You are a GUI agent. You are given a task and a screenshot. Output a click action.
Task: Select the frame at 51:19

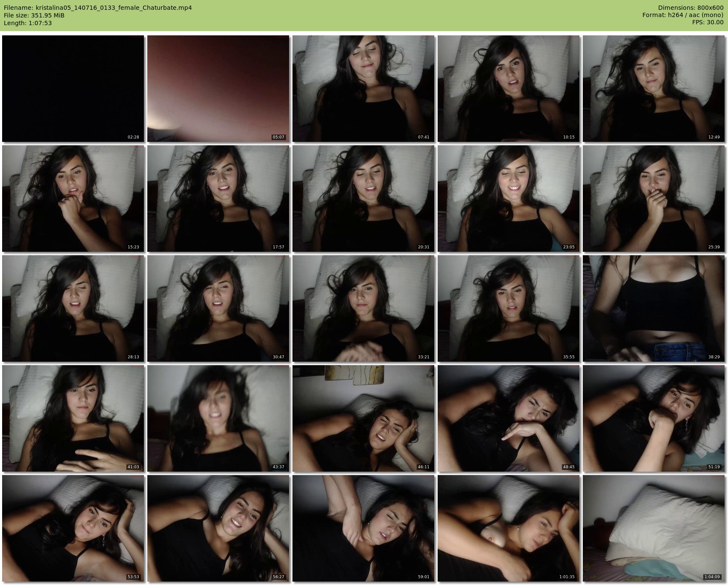654,418
